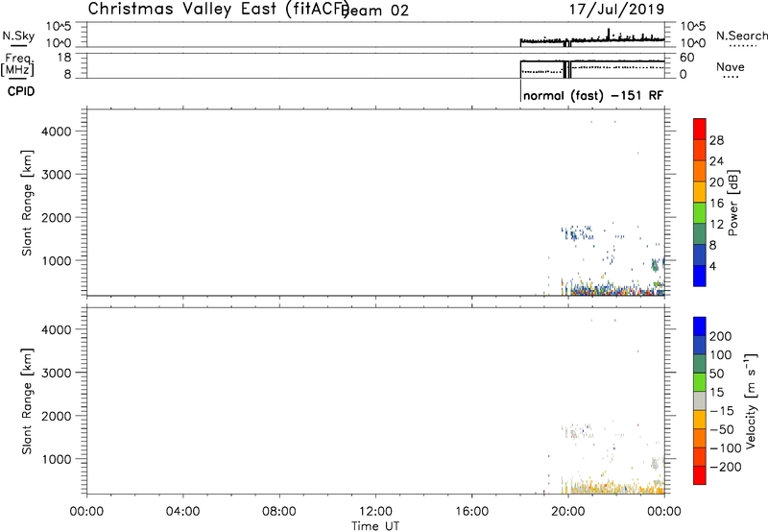
Task: Click the '3000' tick on the velocity panel
Action: pos(57,373)
